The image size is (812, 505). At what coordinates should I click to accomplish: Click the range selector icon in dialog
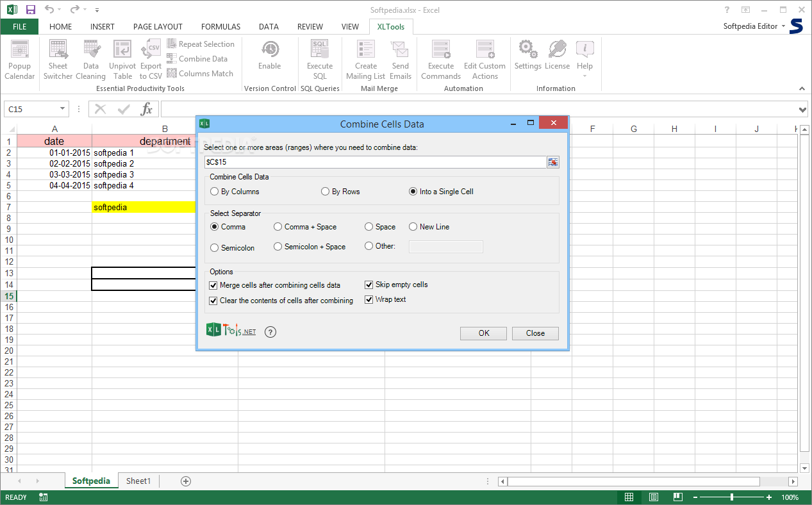point(553,162)
